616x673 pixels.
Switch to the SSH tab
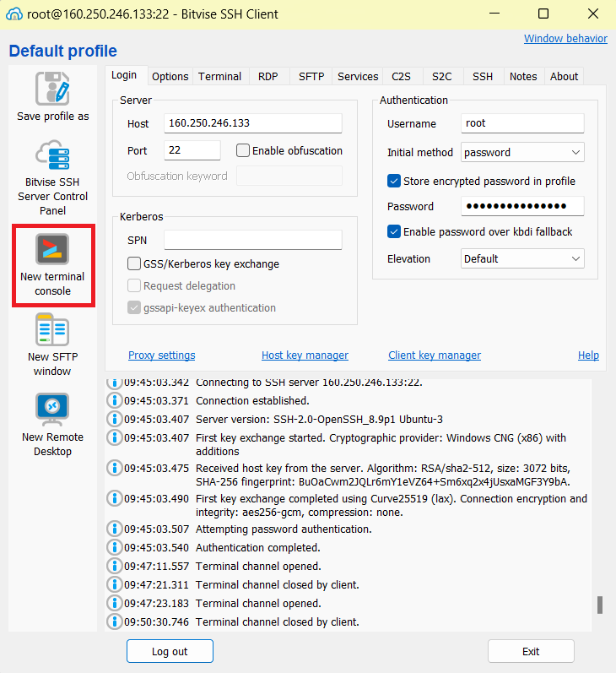[x=483, y=76]
